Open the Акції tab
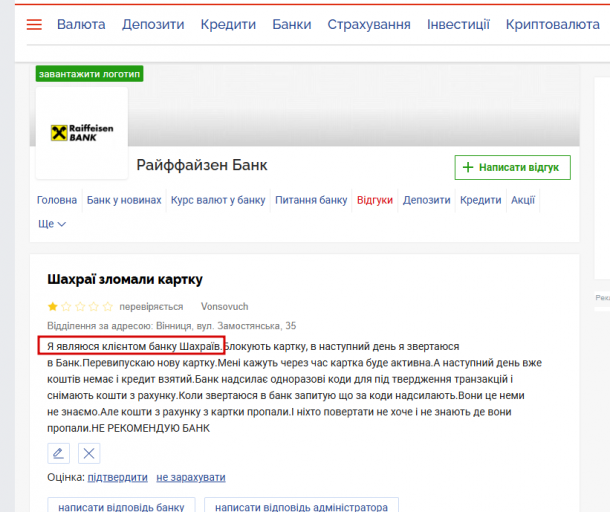 [523, 200]
